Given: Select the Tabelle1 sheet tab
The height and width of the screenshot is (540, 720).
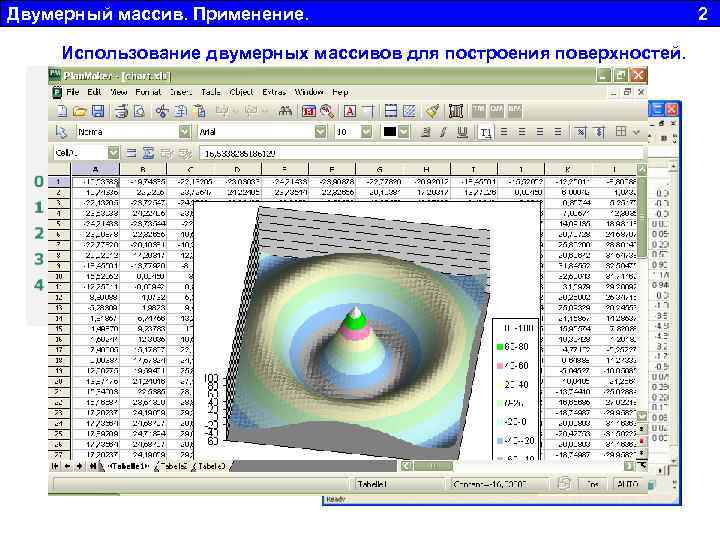Looking at the screenshot, I should [x=129, y=466].
